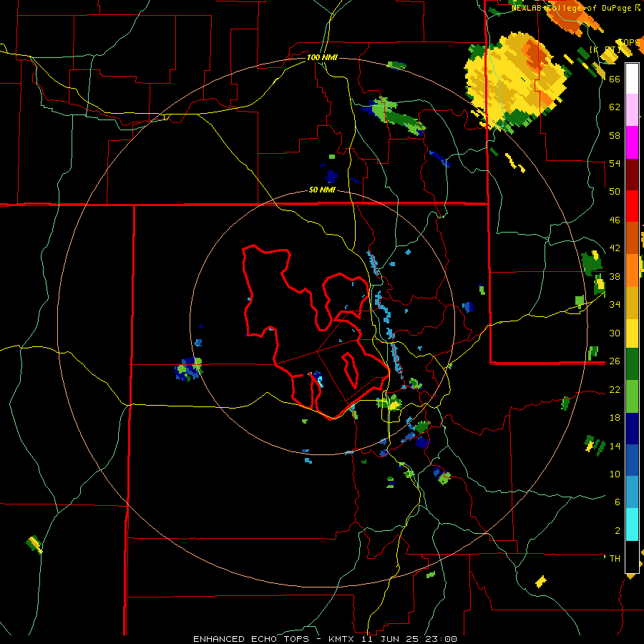Viewport: 644px width, 644px height.
Task: Click the light pink swatch in the legend
Action: click(x=632, y=109)
